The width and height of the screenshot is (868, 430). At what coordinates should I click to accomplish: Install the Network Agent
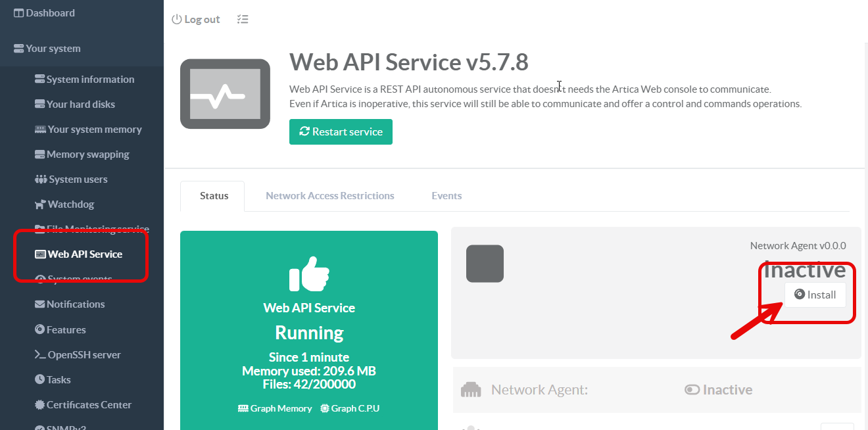tap(815, 295)
